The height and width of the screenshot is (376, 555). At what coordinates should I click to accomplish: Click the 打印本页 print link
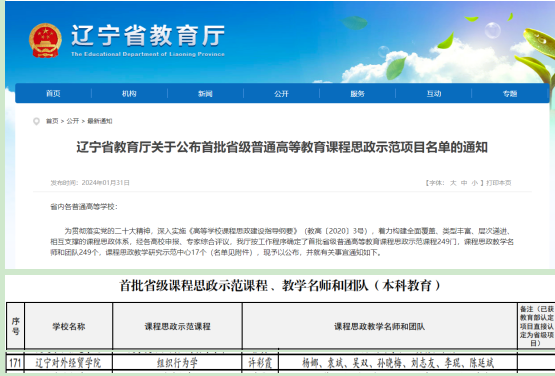[499, 183]
